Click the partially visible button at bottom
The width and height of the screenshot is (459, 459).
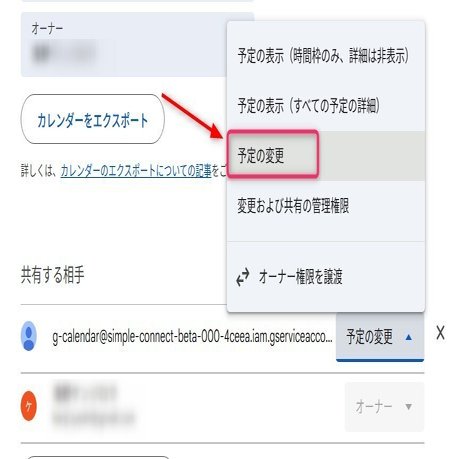[98, 457]
